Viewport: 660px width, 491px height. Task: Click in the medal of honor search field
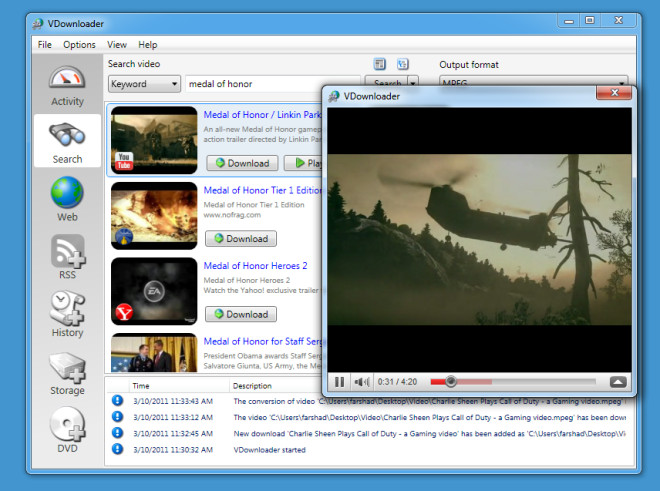tap(273, 84)
